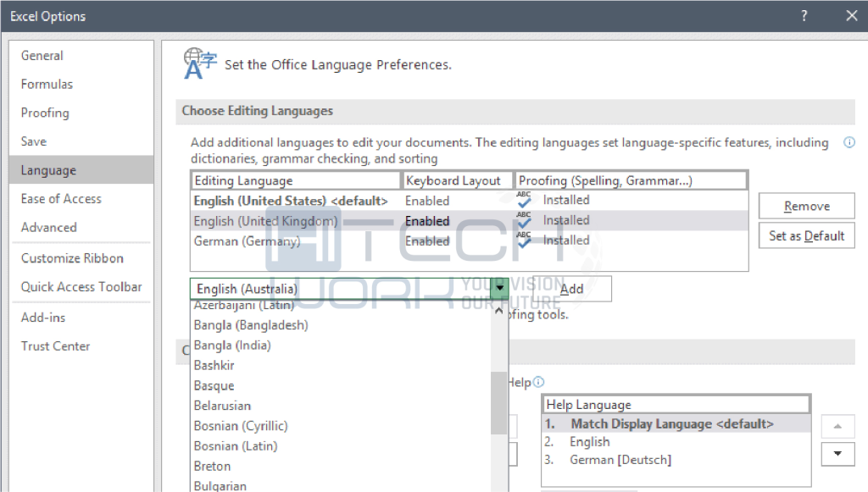Choose Belarusian from the list
This screenshot has width=868, height=492.
(341, 406)
